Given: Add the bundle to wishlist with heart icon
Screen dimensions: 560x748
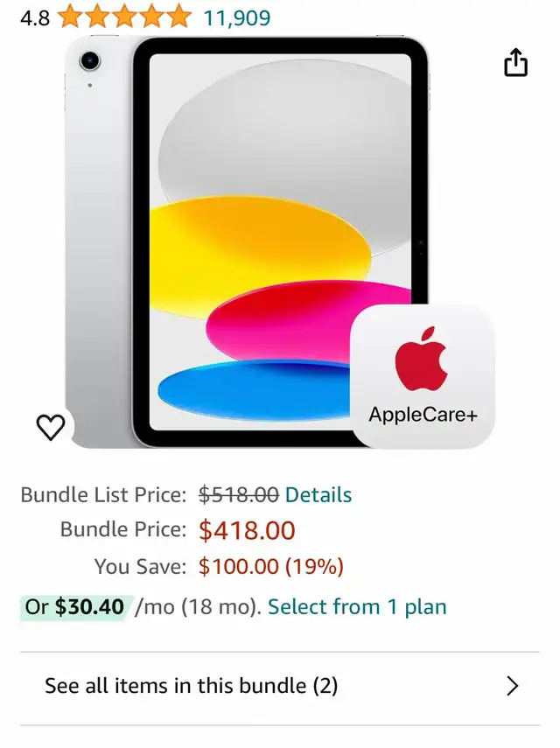Looking at the screenshot, I should coord(51,427).
